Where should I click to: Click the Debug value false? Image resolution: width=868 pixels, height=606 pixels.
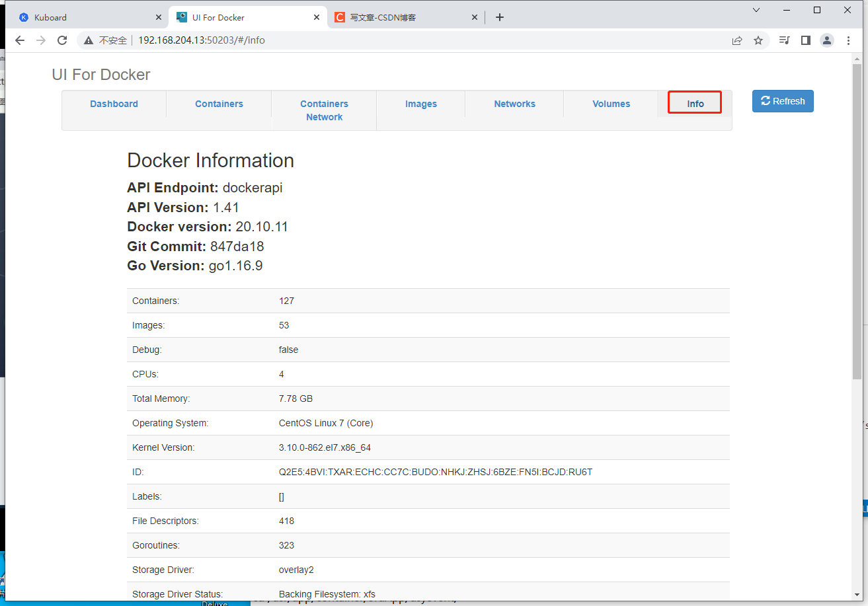288,350
